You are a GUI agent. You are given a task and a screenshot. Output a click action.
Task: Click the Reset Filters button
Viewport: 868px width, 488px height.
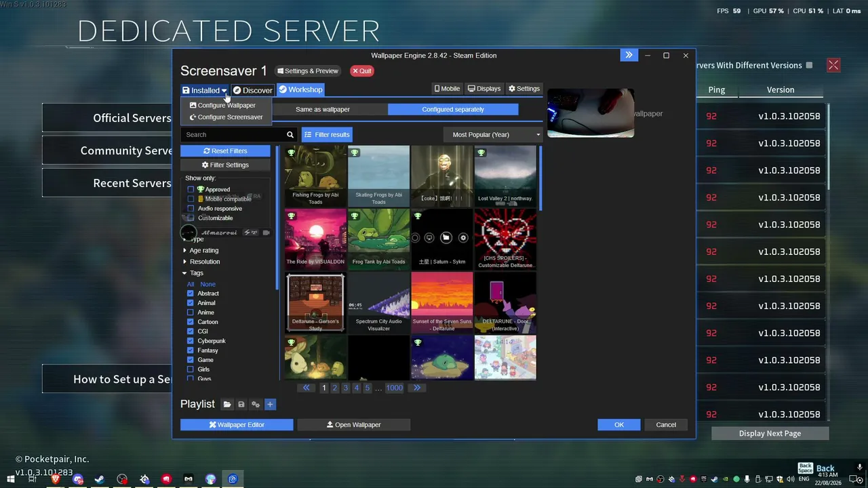(225, 151)
